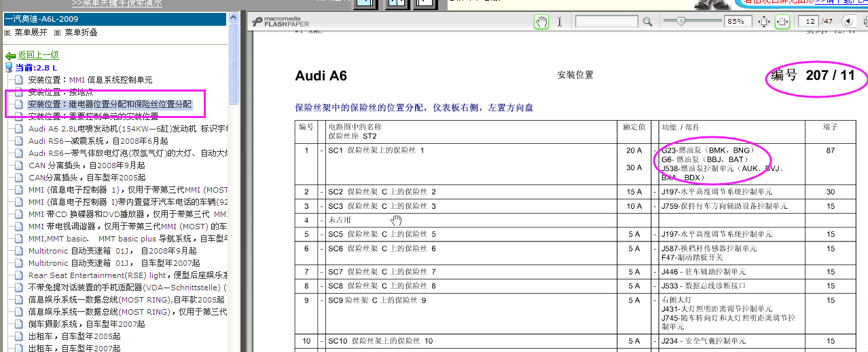
Task: Click document icon beside Audi RS6—减震系统
Action: coord(19,141)
